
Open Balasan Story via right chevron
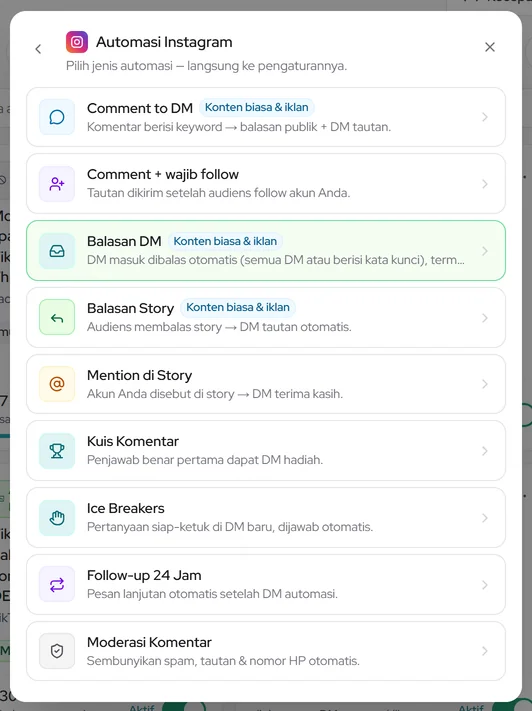point(485,317)
